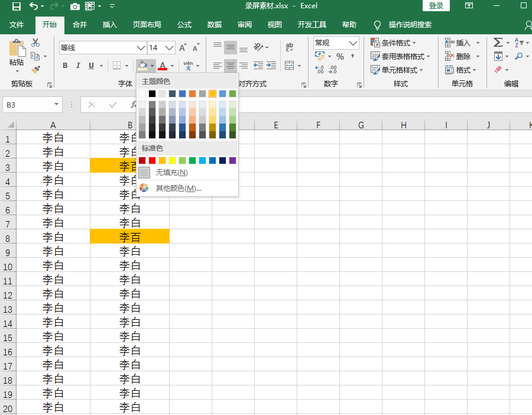532x415 pixels.
Task: Open 其他颜色(M)... color dialog
Action: [x=178, y=189]
